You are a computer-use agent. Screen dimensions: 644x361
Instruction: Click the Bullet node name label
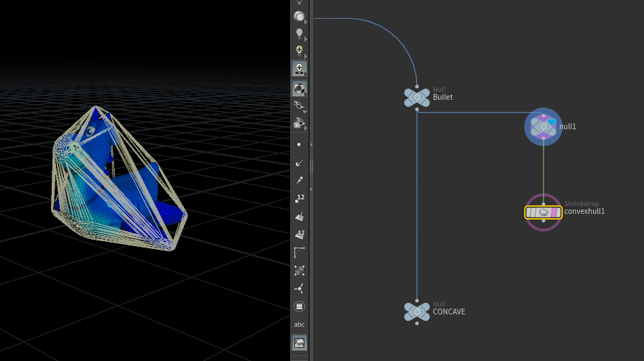(443, 98)
